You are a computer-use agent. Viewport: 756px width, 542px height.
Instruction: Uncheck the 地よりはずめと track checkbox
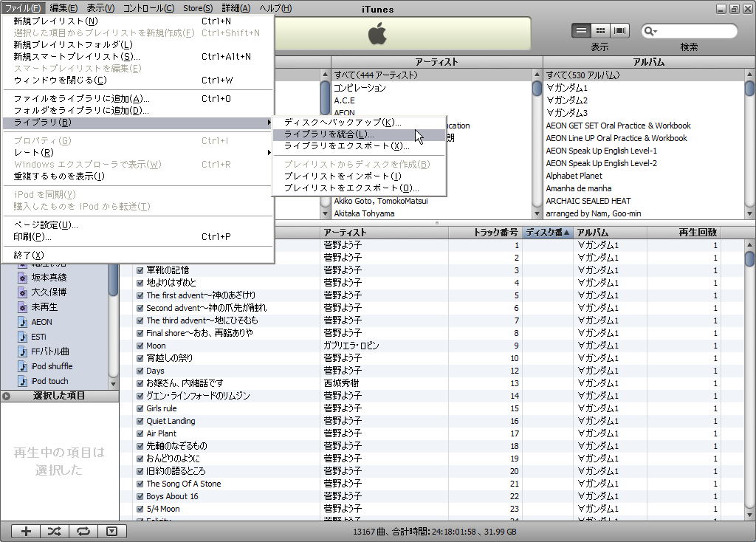pos(140,283)
